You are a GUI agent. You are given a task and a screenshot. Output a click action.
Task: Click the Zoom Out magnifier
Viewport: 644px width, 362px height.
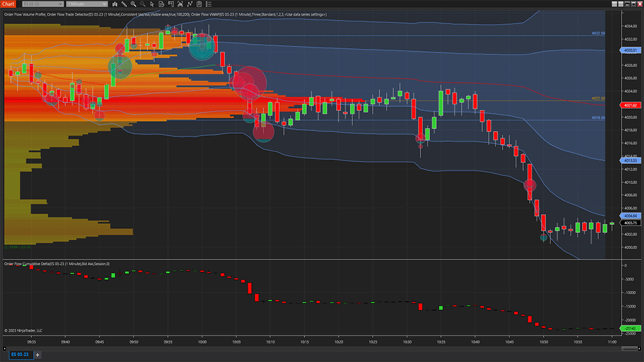click(143, 4)
